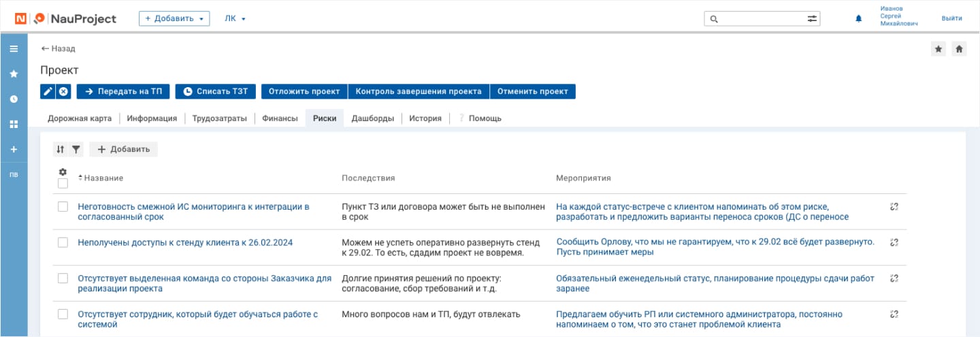Open notifications bell icon
Image resolution: width=980 pixels, height=337 pixels.
tap(858, 19)
